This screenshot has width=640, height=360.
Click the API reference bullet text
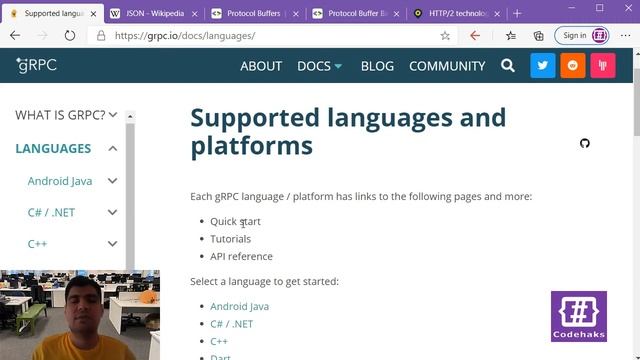coord(241,256)
